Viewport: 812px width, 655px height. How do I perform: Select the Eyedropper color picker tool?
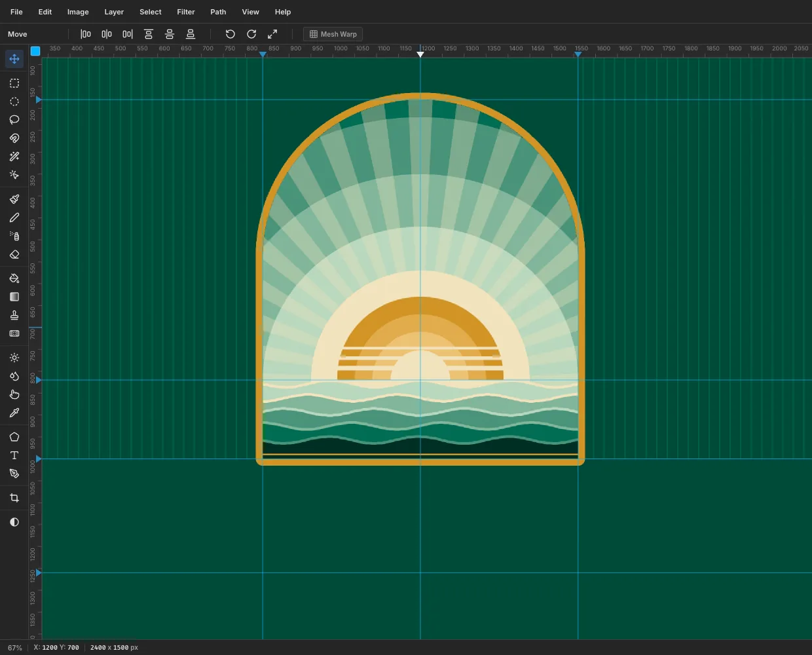14,413
